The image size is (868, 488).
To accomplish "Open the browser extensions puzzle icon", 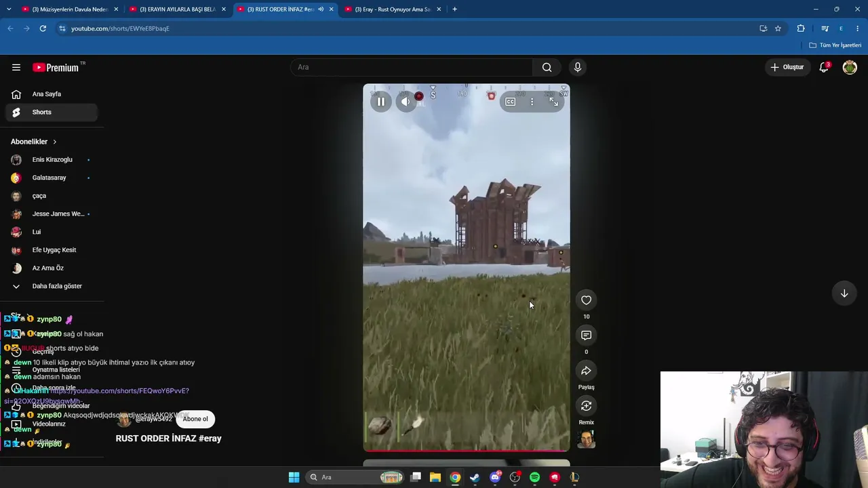I will (801, 28).
